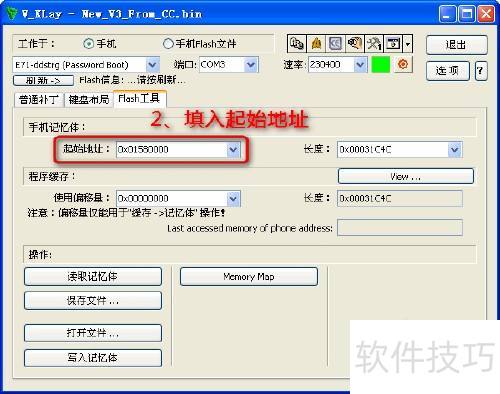Maximize the V_KLay window
This screenshot has width=500, height=394.
pyautogui.click(x=467, y=14)
